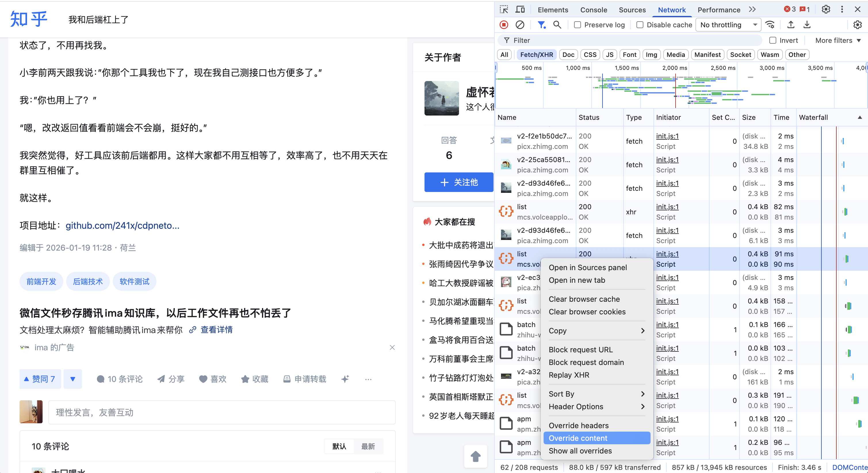The image size is (868, 473).
Task: Close the ima advertisement
Action: pos(392,347)
